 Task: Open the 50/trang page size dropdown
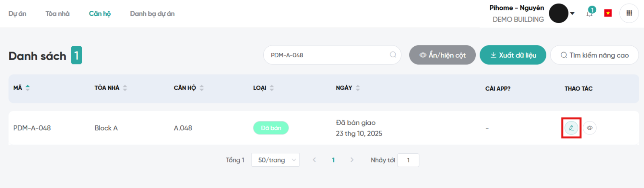tap(275, 160)
